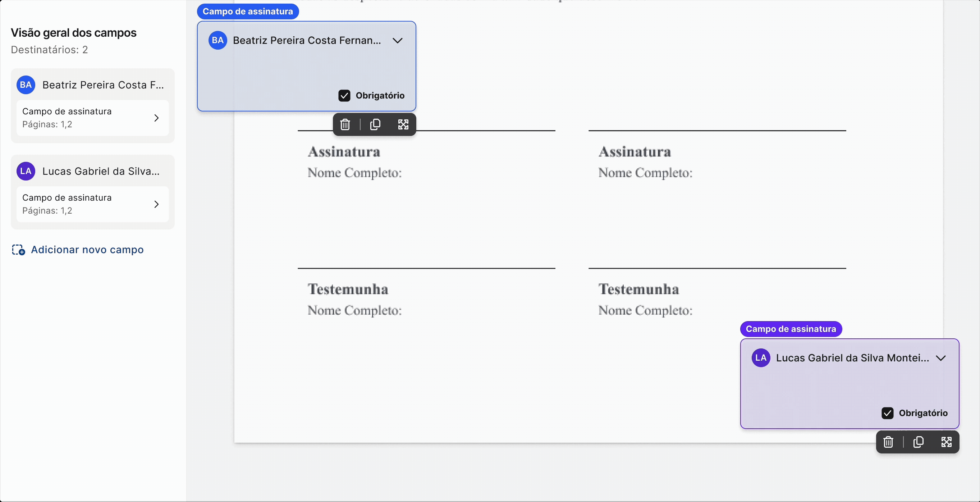Click the add-field icon beside Adicionar
980x502 pixels.
[18, 250]
